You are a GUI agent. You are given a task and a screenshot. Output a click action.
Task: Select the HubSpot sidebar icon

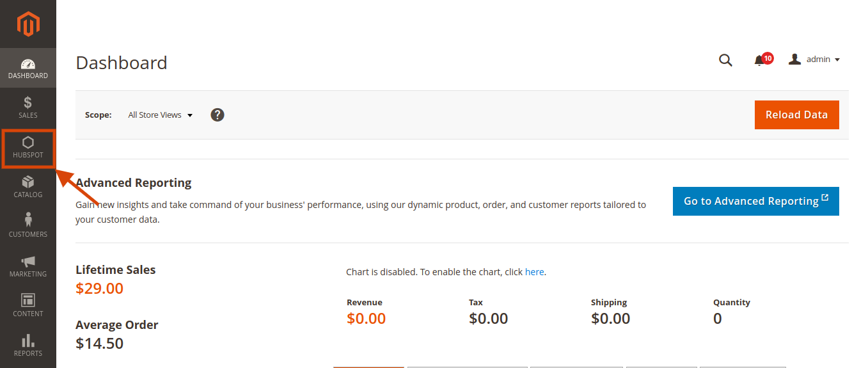tap(28, 148)
